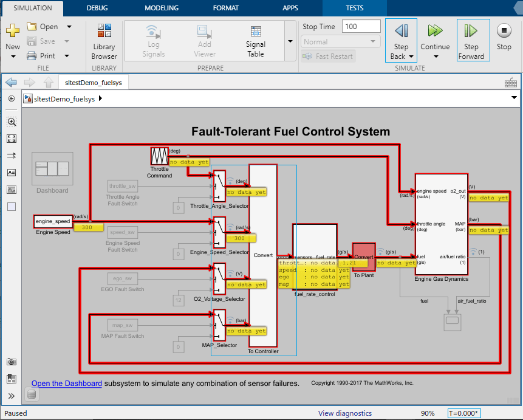Click the keyboard shortcuts icon
The height and width of the screenshot is (420, 523).
click(x=511, y=83)
